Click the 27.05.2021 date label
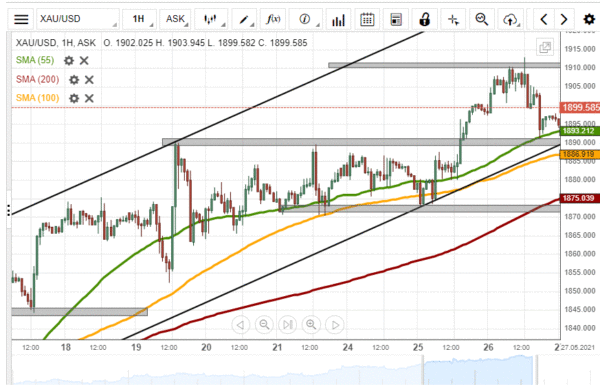 point(578,347)
